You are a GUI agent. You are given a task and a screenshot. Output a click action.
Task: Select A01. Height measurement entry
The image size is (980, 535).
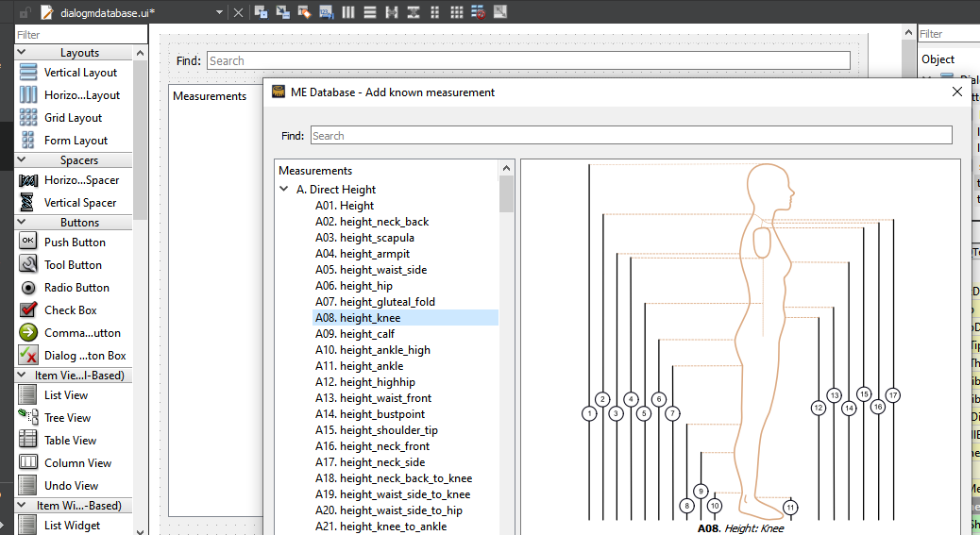coord(344,206)
